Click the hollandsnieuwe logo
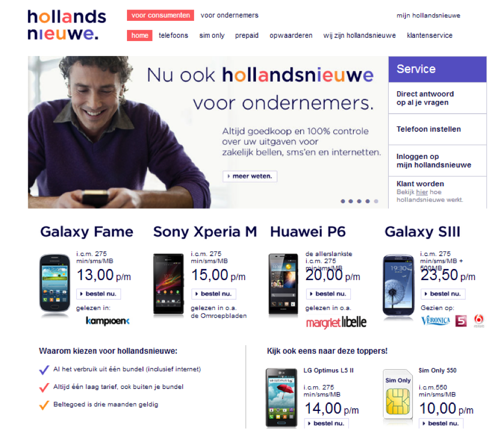 (x=67, y=25)
